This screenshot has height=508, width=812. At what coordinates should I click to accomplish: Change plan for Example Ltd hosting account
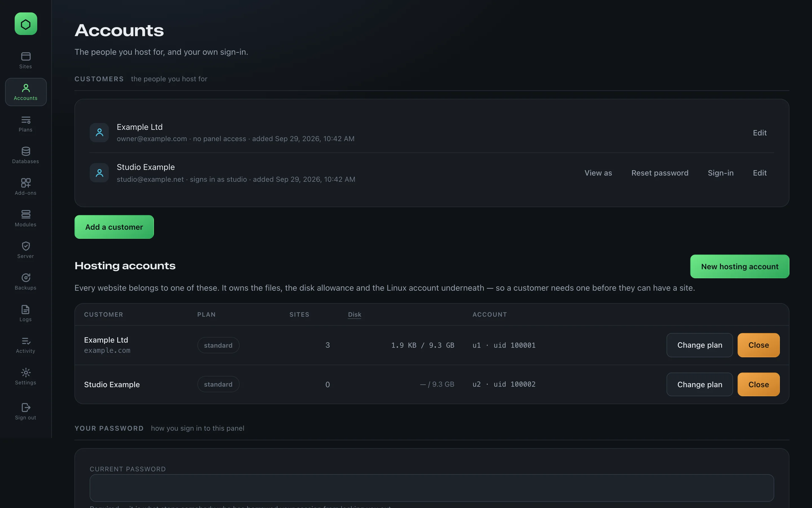700,345
